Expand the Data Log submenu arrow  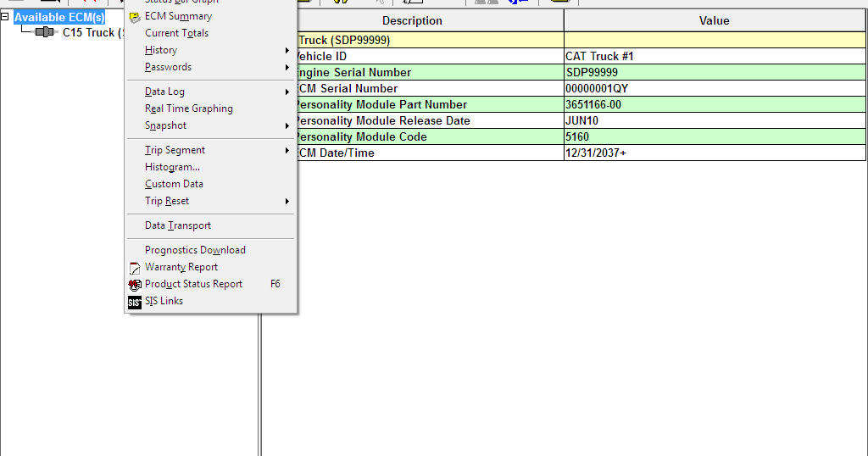287,92
